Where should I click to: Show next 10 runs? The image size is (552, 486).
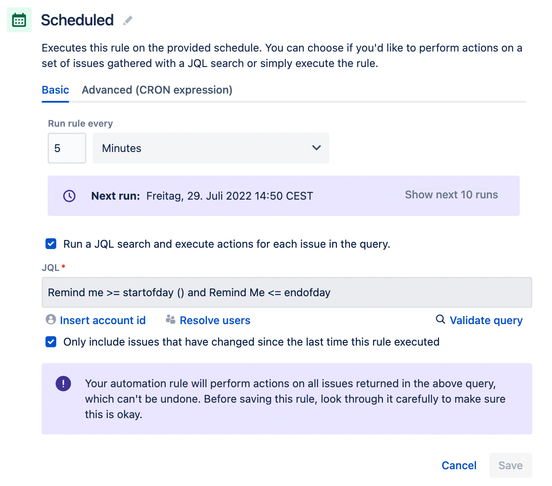pos(451,195)
